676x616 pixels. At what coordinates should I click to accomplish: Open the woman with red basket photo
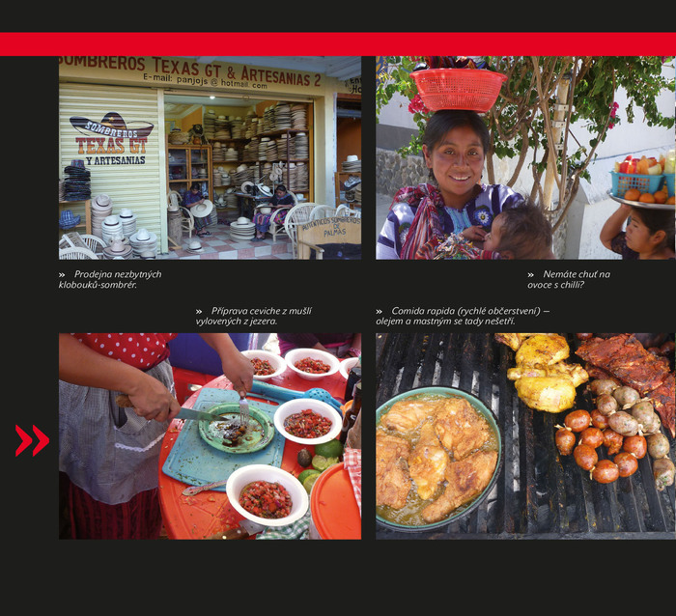point(525,157)
